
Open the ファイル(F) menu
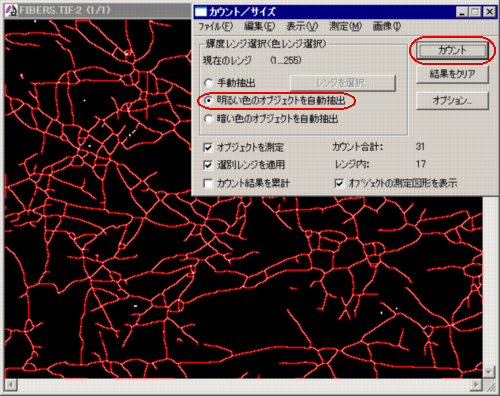(215, 26)
